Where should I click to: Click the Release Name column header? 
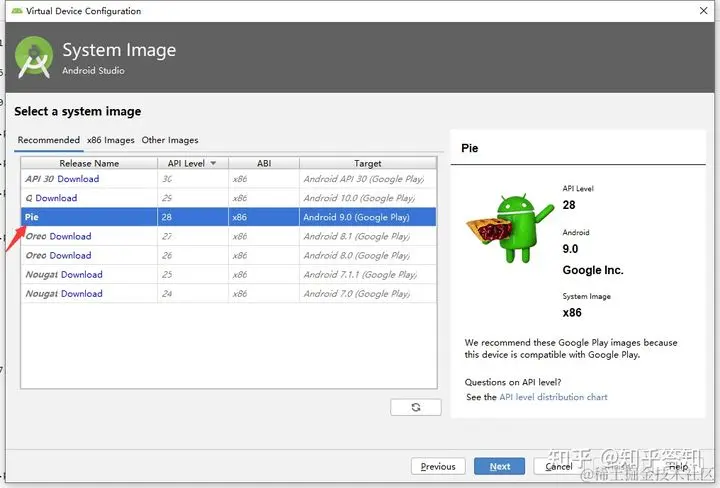point(89,163)
